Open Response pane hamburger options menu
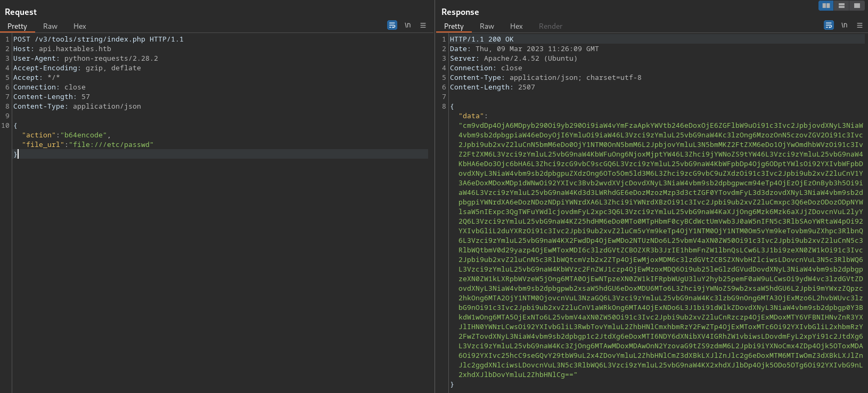Image resolution: width=868 pixels, height=393 pixels. click(859, 25)
